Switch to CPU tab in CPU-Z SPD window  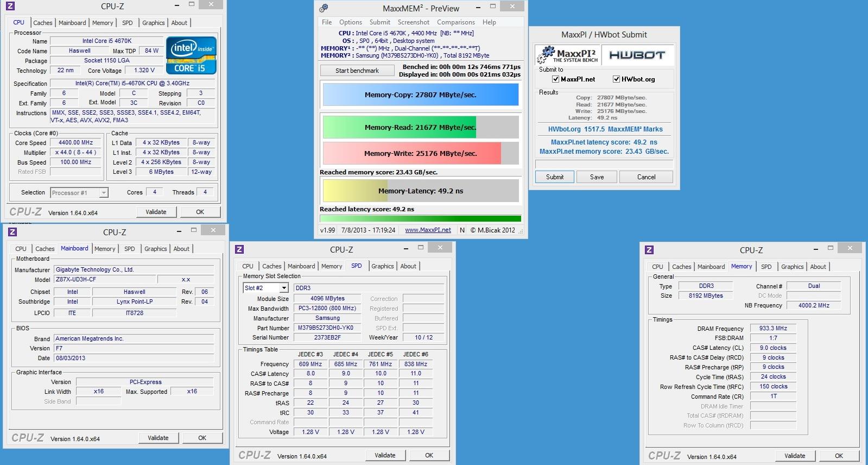(x=248, y=266)
